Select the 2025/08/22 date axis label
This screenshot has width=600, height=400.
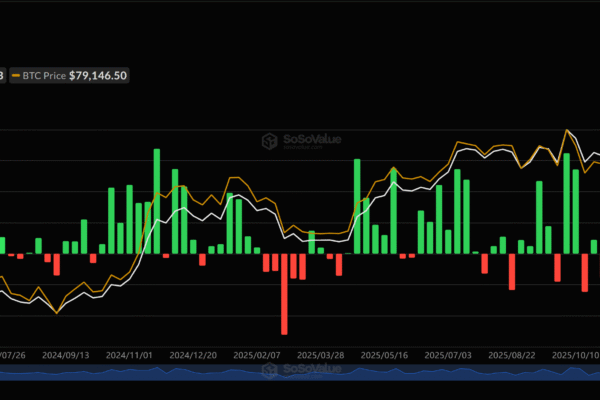pos(512,356)
